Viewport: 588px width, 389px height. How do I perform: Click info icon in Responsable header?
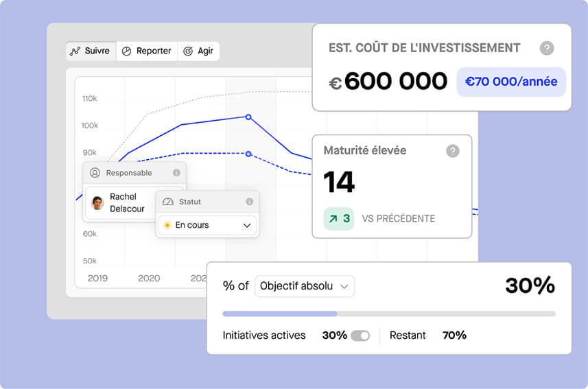pos(176,173)
